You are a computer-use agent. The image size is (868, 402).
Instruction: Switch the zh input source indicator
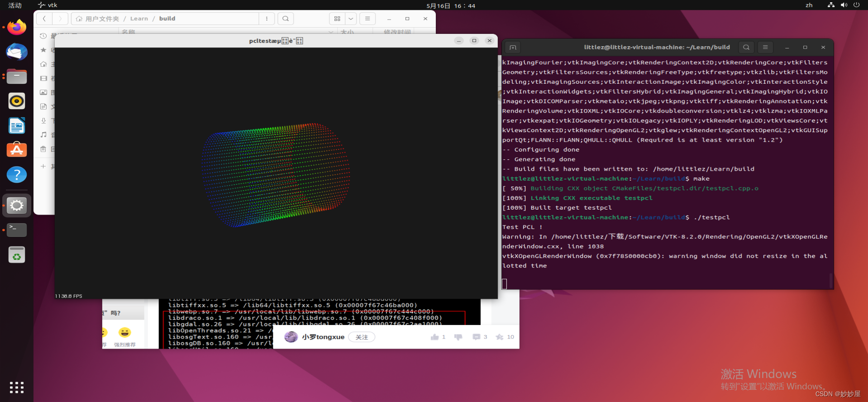tap(809, 5)
